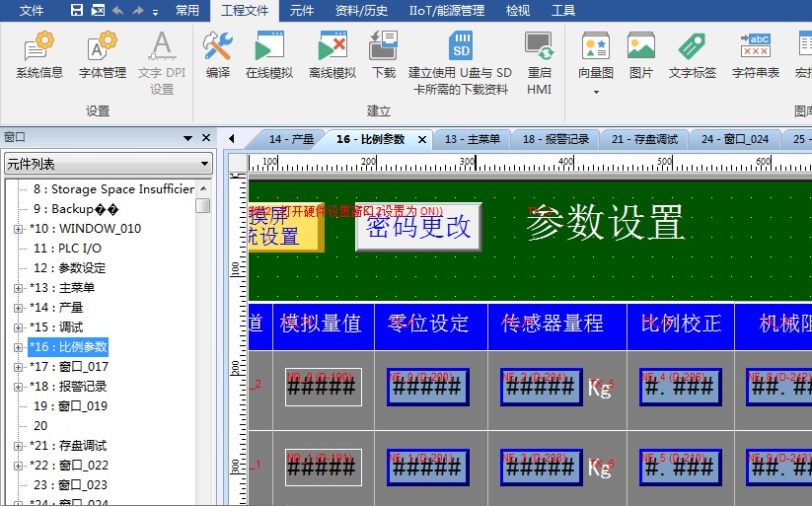Viewport: 812px width, 506px height.
Task: Start 在线模拟 online simulation
Action: (x=269, y=55)
